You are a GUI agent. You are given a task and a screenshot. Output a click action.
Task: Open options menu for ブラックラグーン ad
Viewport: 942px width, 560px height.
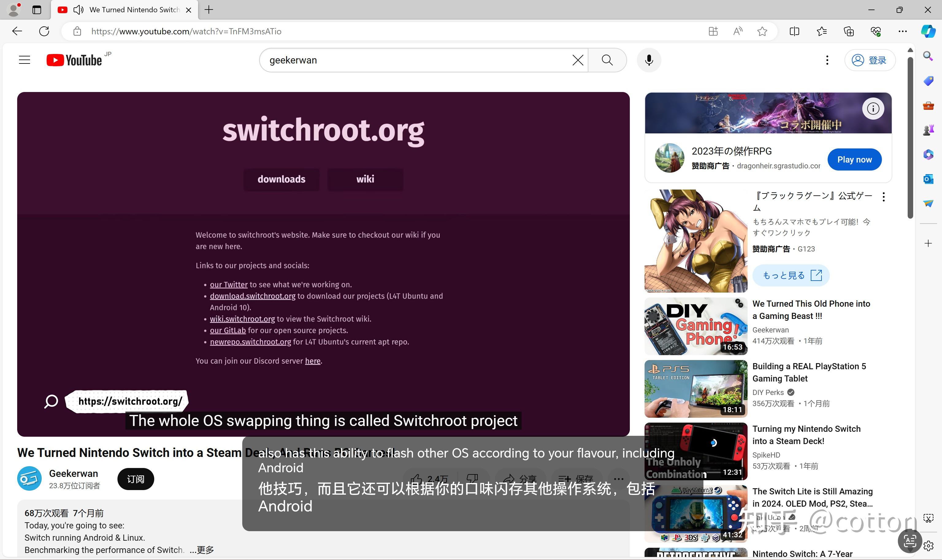point(883,197)
